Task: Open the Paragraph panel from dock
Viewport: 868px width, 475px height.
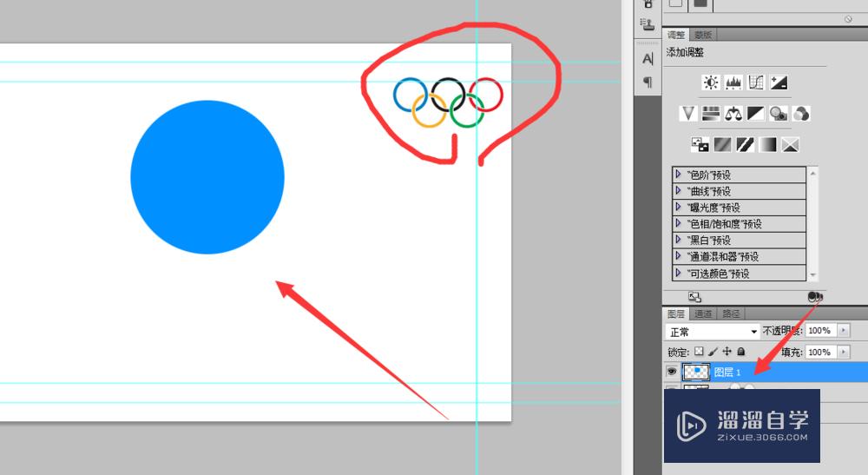Action: tap(648, 82)
